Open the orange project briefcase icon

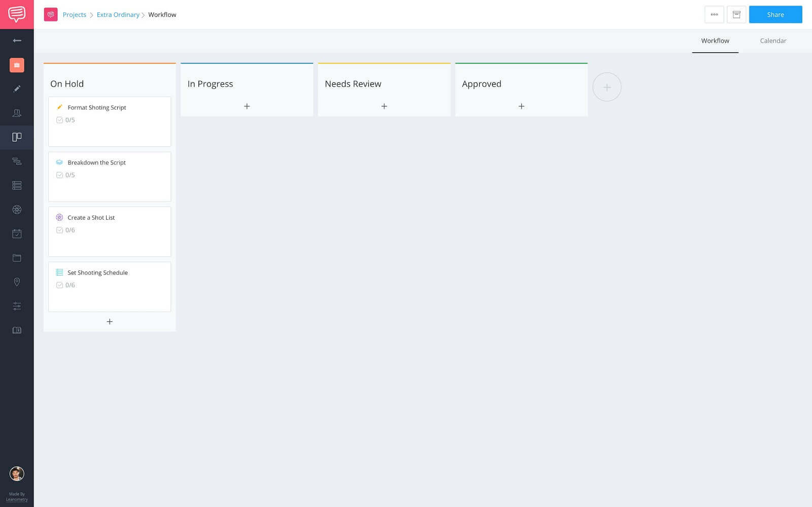point(17,65)
